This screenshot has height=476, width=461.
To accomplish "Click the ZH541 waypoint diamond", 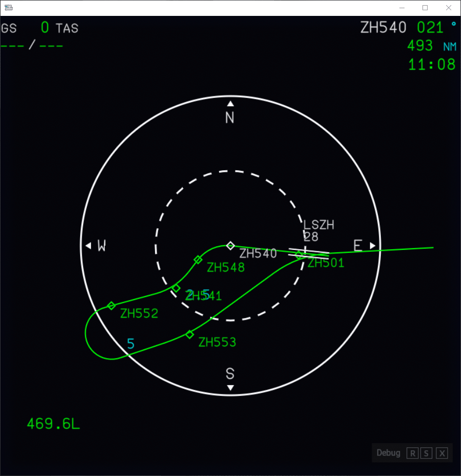I will (176, 288).
